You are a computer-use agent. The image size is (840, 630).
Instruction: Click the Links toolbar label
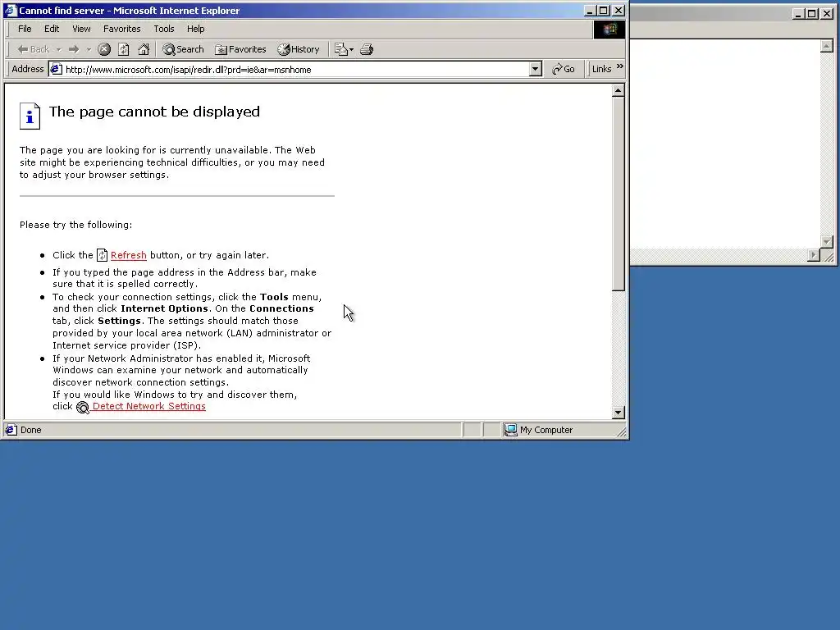click(601, 69)
